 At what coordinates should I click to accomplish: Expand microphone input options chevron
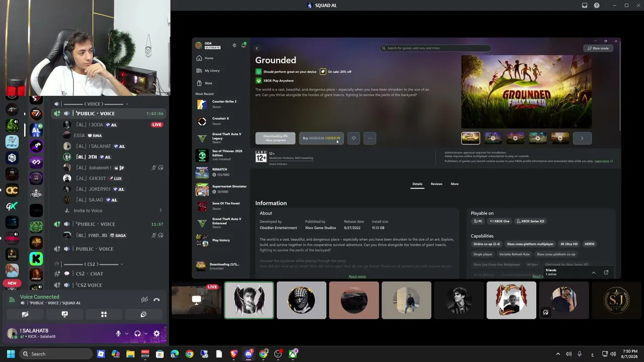coord(126,333)
